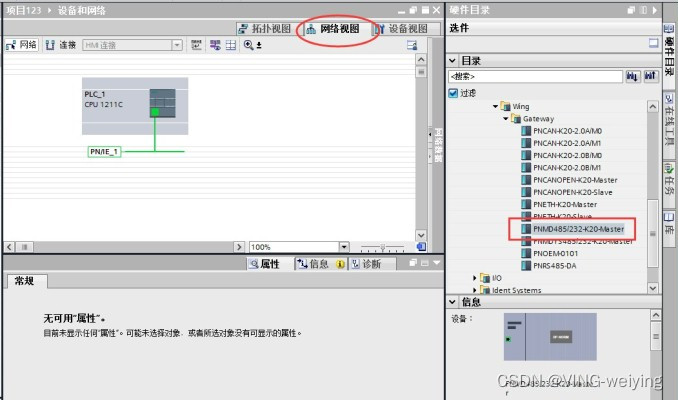Click the device preview image in 信息 section
This screenshot has width=678, height=400.
pos(550,337)
